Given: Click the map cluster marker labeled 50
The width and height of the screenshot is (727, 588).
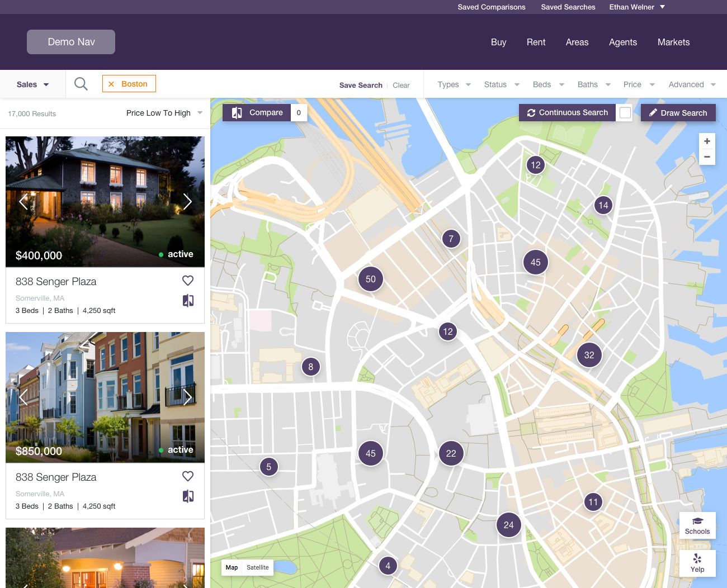Looking at the screenshot, I should (370, 279).
